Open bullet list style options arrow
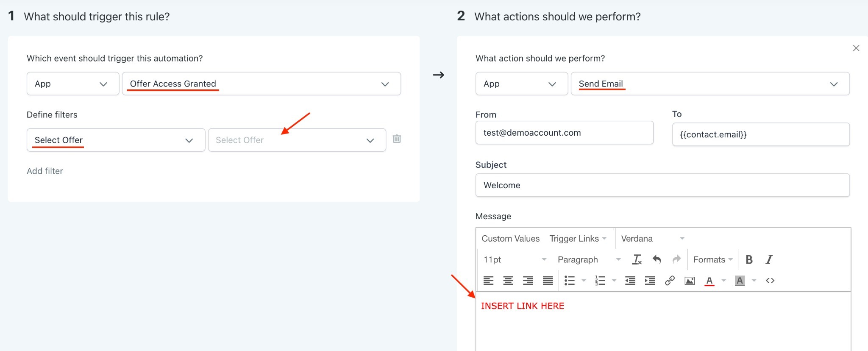This screenshot has height=351, width=868. click(x=584, y=281)
